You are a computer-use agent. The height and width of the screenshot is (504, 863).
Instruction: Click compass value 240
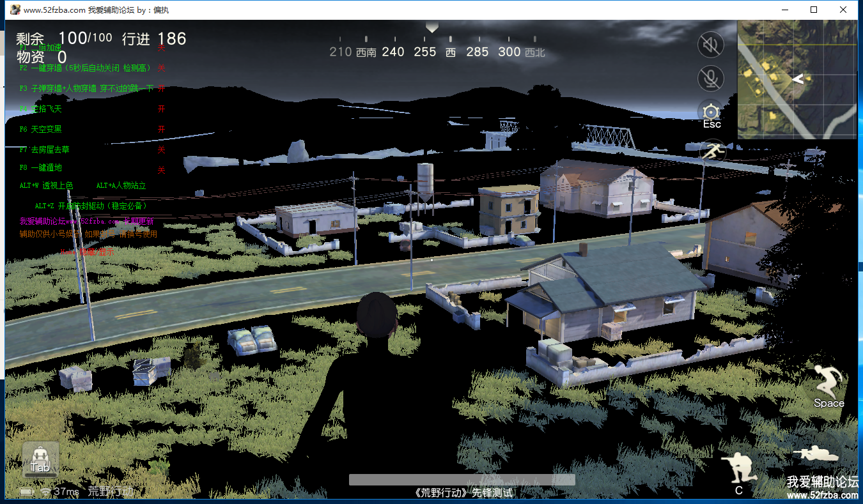click(393, 52)
